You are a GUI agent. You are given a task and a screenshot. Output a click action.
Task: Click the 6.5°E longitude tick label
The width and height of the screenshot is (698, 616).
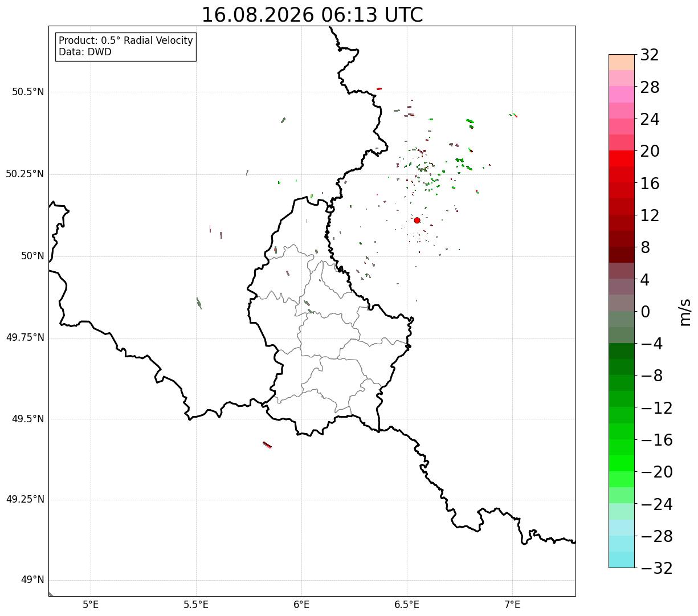click(x=407, y=605)
